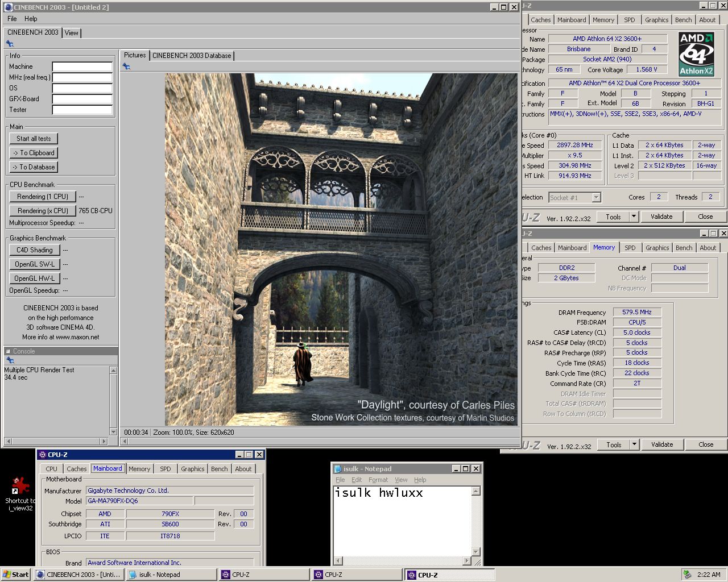Open Tools dropdown arrow in CPU-Z Memory window

point(634,444)
